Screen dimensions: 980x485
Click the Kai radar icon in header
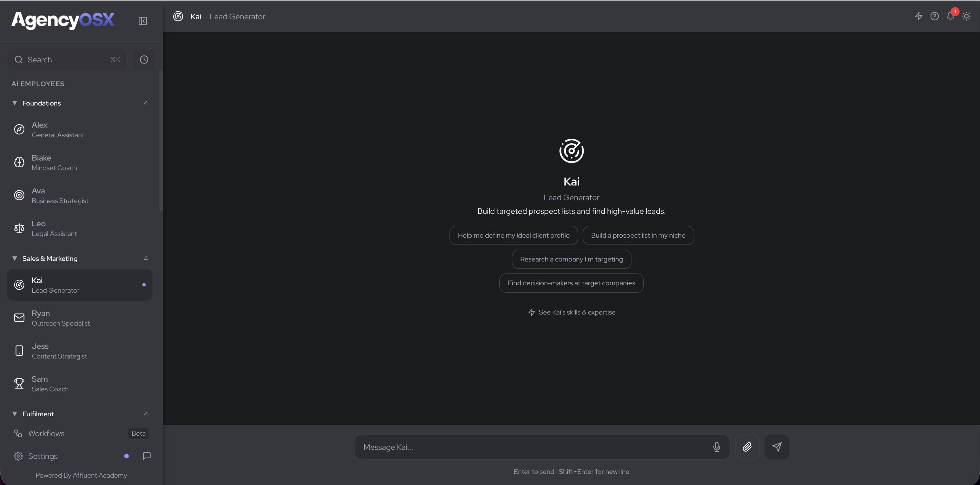coord(178,16)
